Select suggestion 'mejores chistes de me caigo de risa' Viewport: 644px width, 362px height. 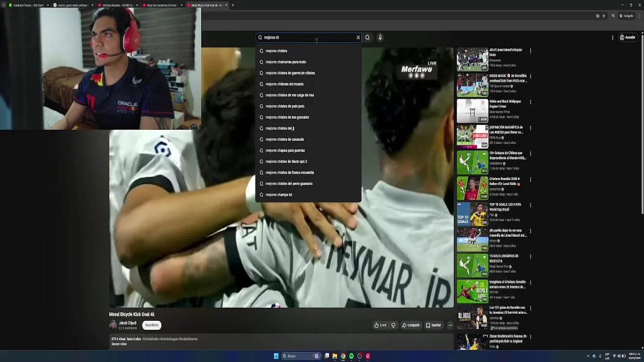click(x=308, y=95)
